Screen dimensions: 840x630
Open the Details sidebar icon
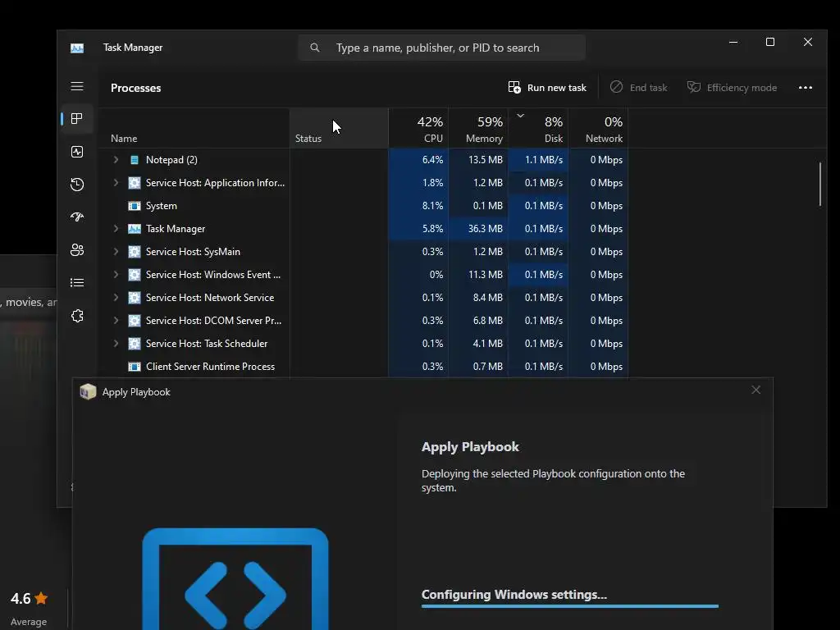(77, 282)
